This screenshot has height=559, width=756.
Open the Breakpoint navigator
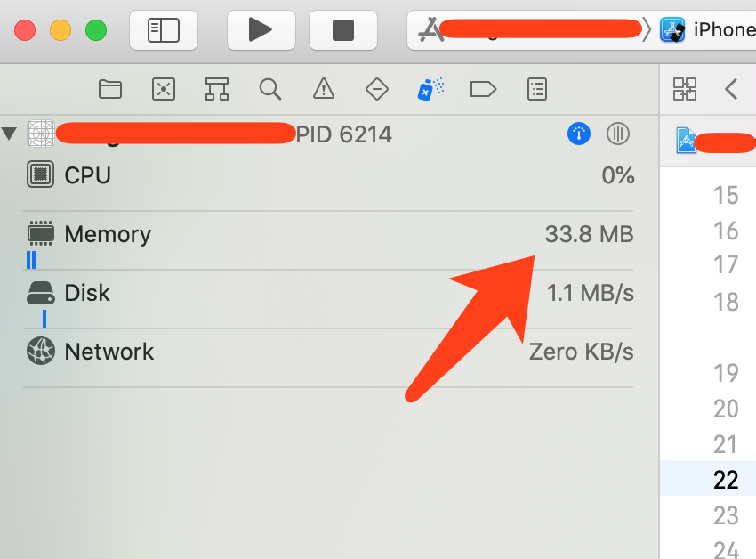[x=483, y=89]
